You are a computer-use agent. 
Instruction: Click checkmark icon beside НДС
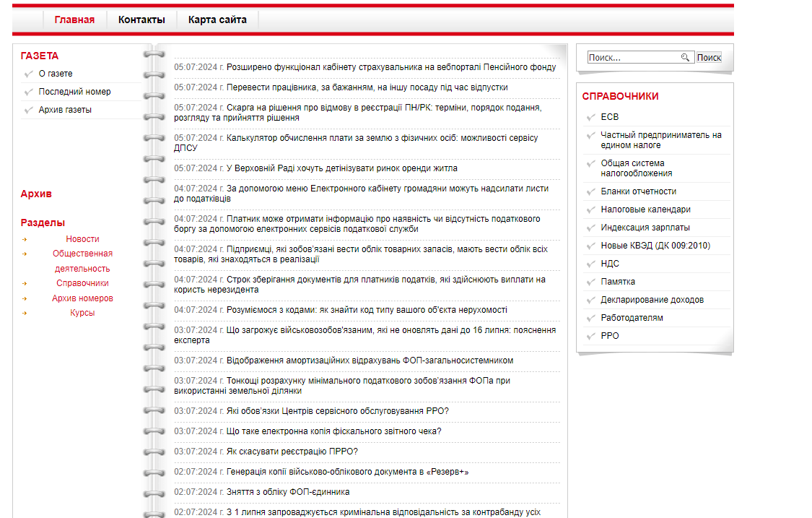pos(591,264)
